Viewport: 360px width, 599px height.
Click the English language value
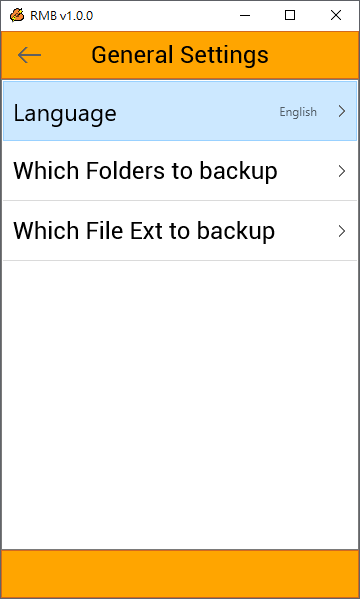tap(298, 112)
